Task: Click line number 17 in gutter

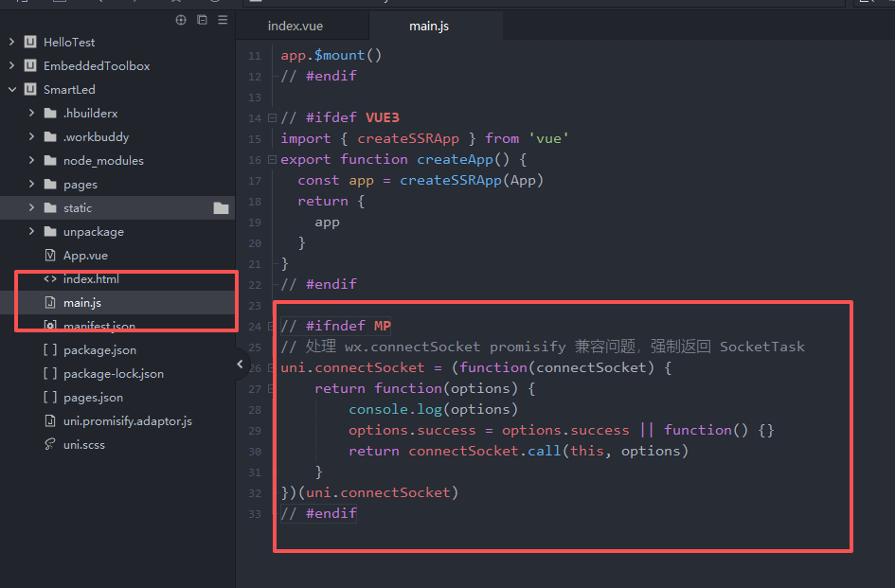Action: tap(255, 181)
